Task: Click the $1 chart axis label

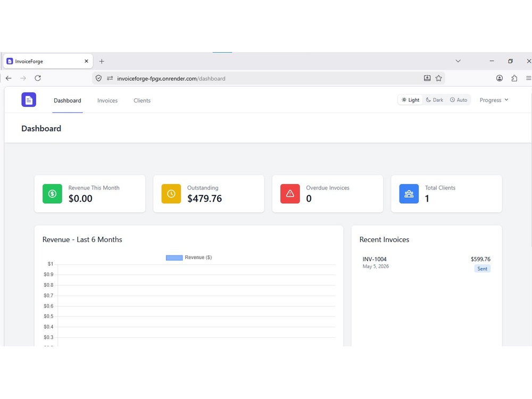Action: tap(50, 264)
